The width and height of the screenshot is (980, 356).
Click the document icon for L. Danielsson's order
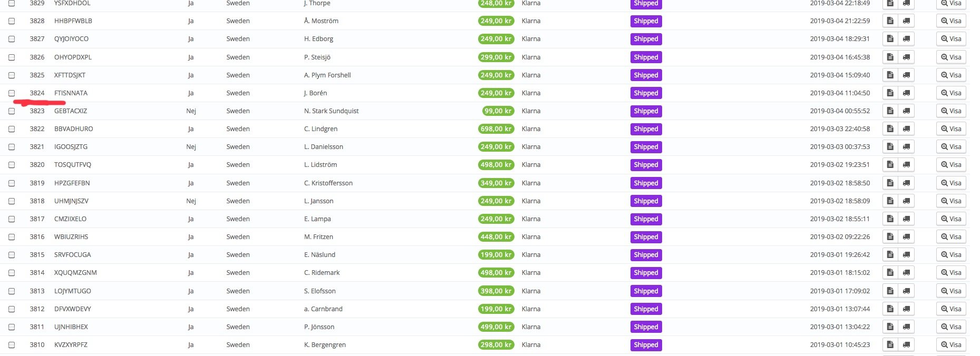click(x=890, y=147)
